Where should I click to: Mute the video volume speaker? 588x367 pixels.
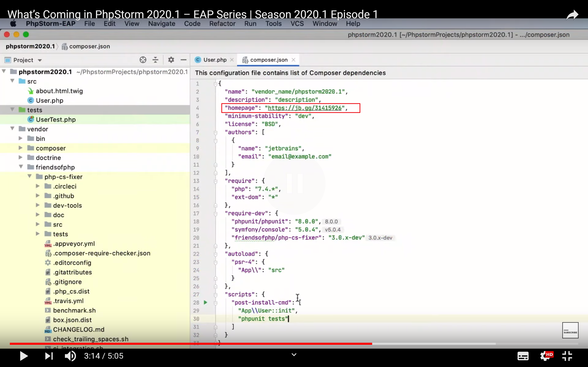[x=70, y=356]
